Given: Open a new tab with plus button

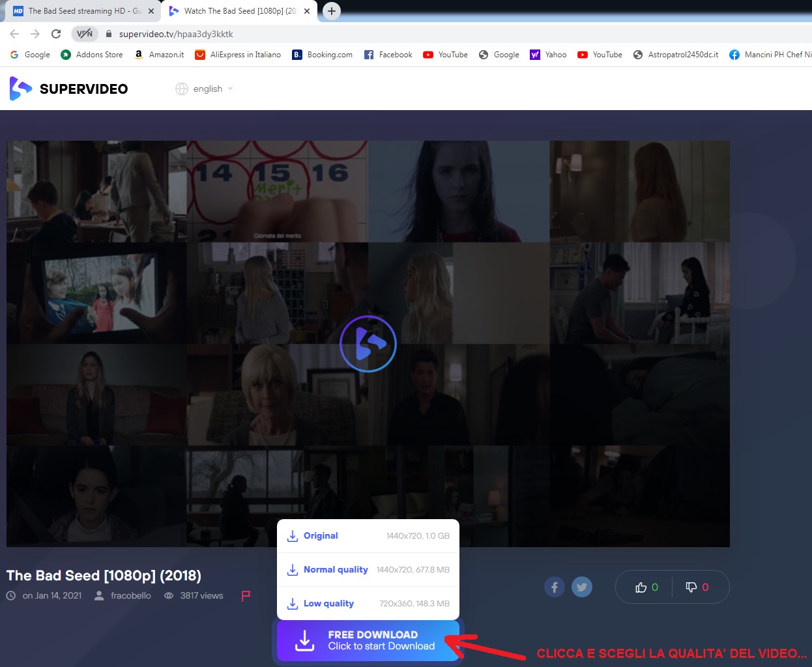Looking at the screenshot, I should [332, 11].
